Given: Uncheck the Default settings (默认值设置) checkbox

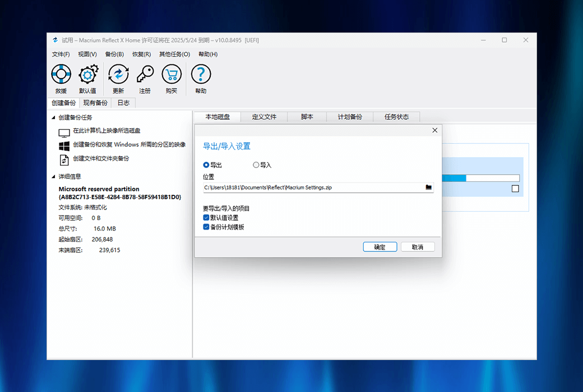Looking at the screenshot, I should click(206, 218).
